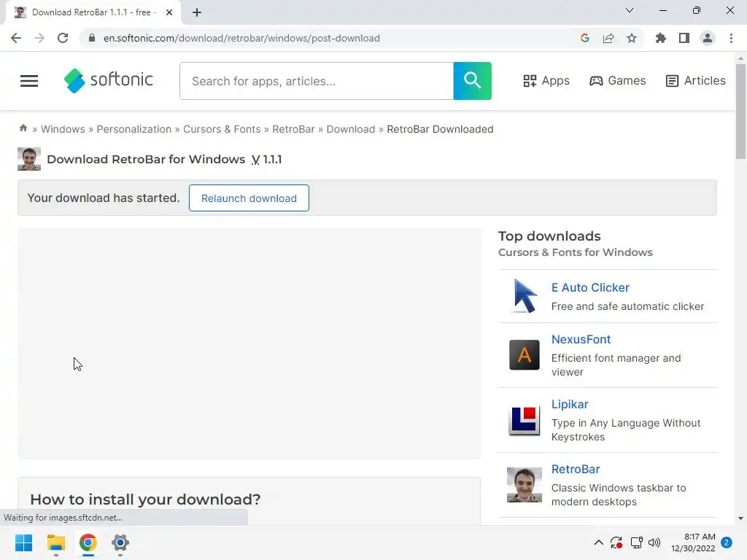Screen dimensions: 747x560
Task: Click Chrome icon in taskbar
Action: pos(88,542)
